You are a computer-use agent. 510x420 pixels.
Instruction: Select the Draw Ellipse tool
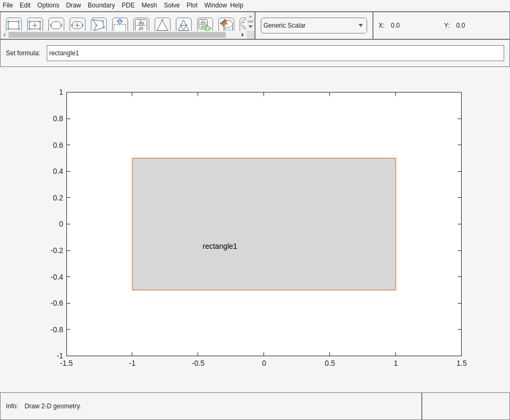pyautogui.click(x=56, y=25)
